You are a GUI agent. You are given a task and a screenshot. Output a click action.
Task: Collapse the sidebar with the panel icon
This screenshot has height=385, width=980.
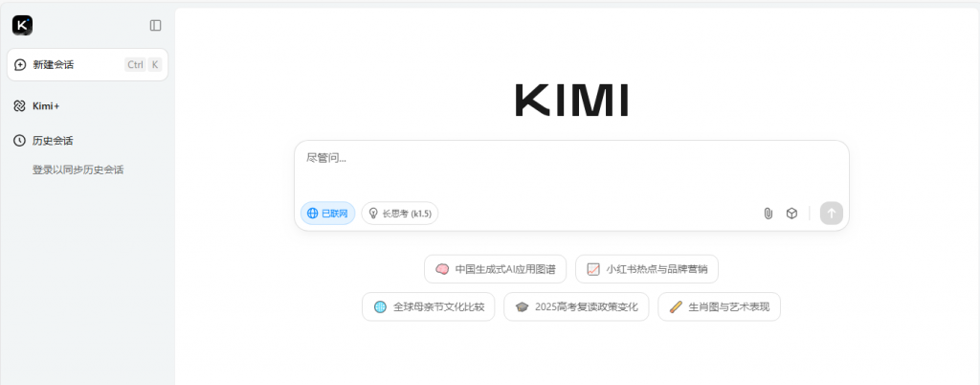pos(156,25)
